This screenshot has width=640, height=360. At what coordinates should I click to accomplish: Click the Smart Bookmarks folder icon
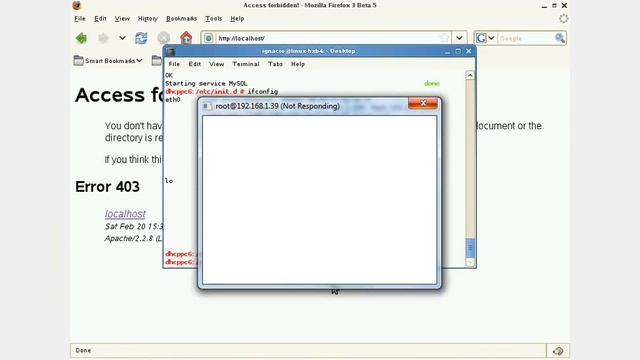[x=78, y=60]
